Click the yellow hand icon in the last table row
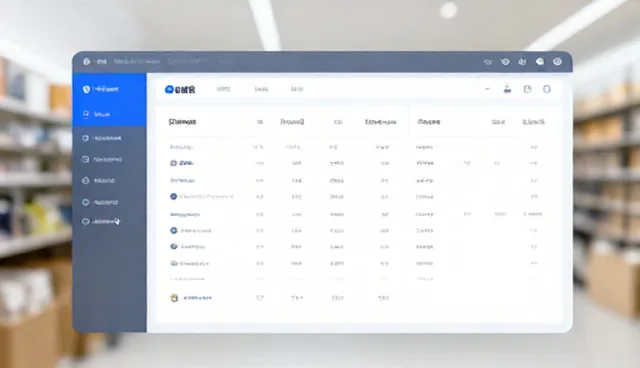This screenshot has height=368, width=640. click(174, 298)
